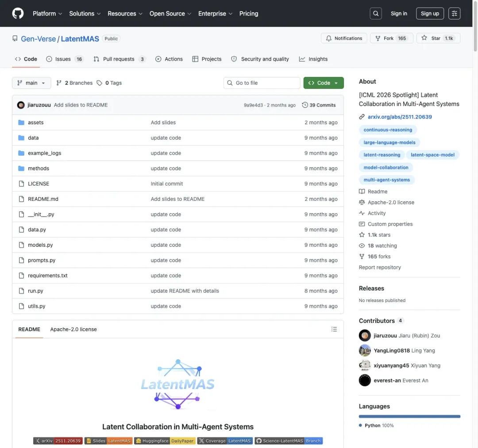The width and height of the screenshot is (478, 448).
Task: Open the requirements.txt file
Action: point(47,276)
